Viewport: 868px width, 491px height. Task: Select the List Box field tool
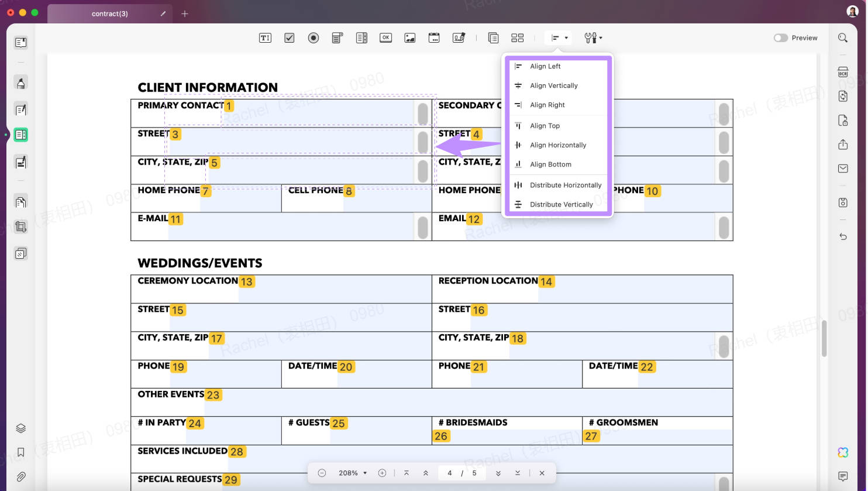(361, 38)
